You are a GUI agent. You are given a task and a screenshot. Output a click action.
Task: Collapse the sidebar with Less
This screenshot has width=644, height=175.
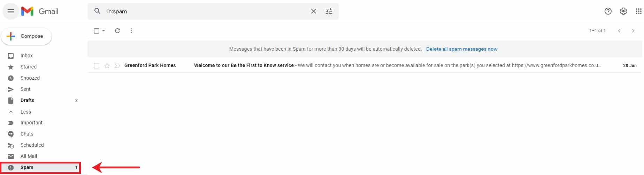[25, 112]
